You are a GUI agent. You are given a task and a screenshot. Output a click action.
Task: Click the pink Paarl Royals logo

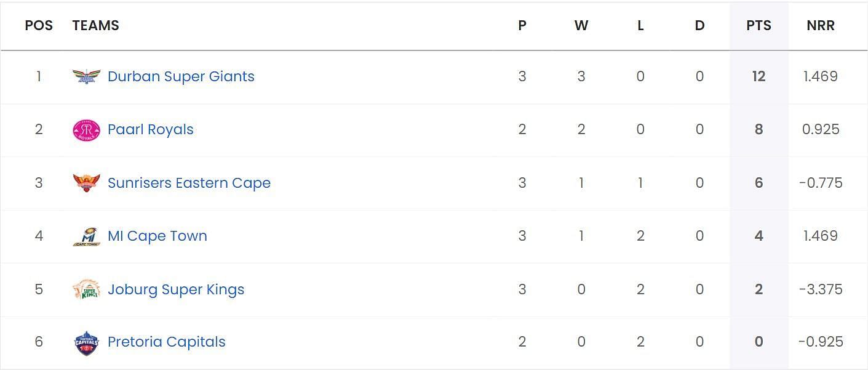[86, 130]
